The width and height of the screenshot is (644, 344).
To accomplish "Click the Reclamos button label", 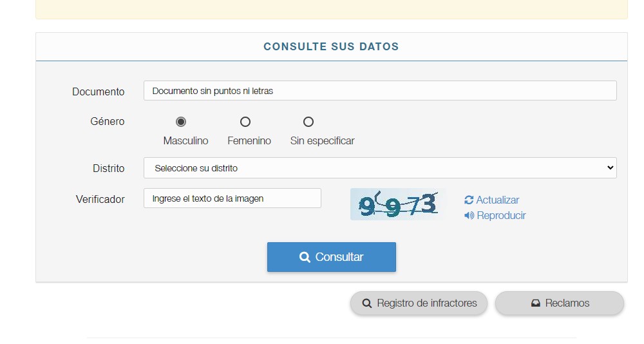I will tap(567, 303).
